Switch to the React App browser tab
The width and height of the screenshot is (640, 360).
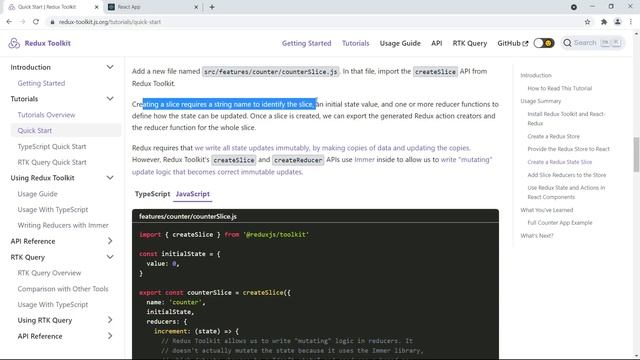coord(153,7)
